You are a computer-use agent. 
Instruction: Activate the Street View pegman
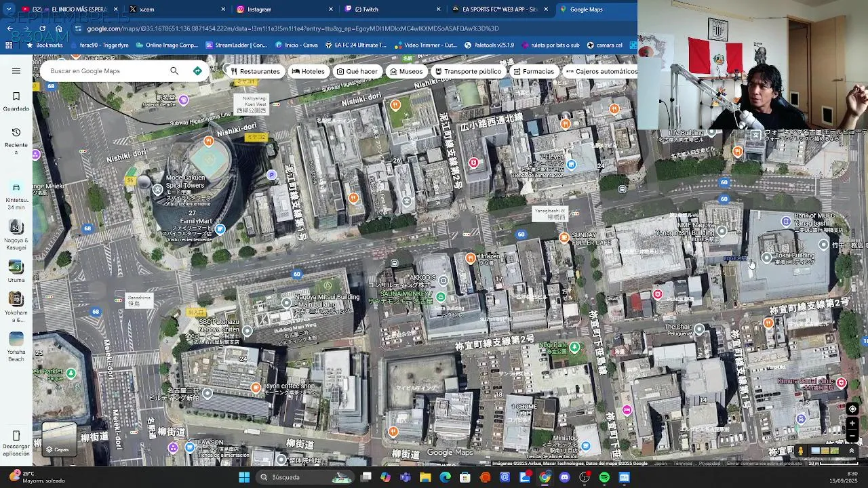click(x=801, y=451)
